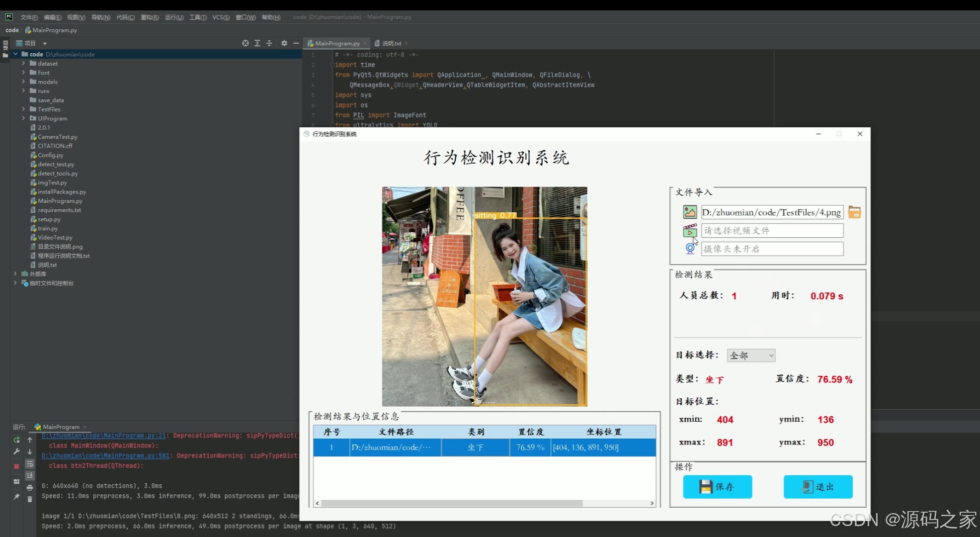
Task: Click the 退出 button
Action: point(818,487)
